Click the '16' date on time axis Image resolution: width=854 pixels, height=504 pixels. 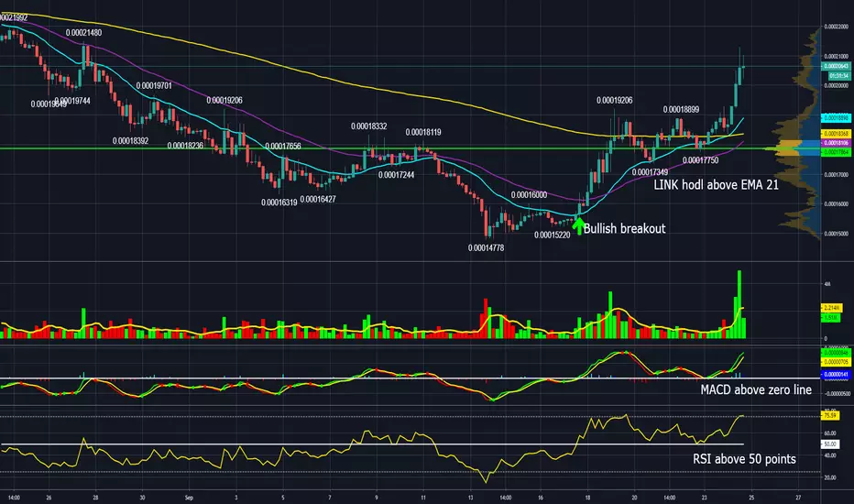541,498
